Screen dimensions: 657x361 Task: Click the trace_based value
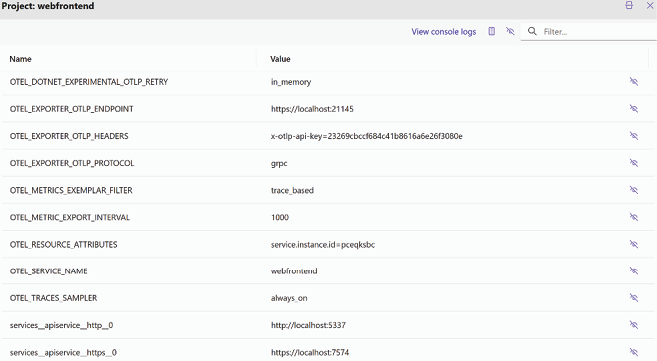click(292, 190)
